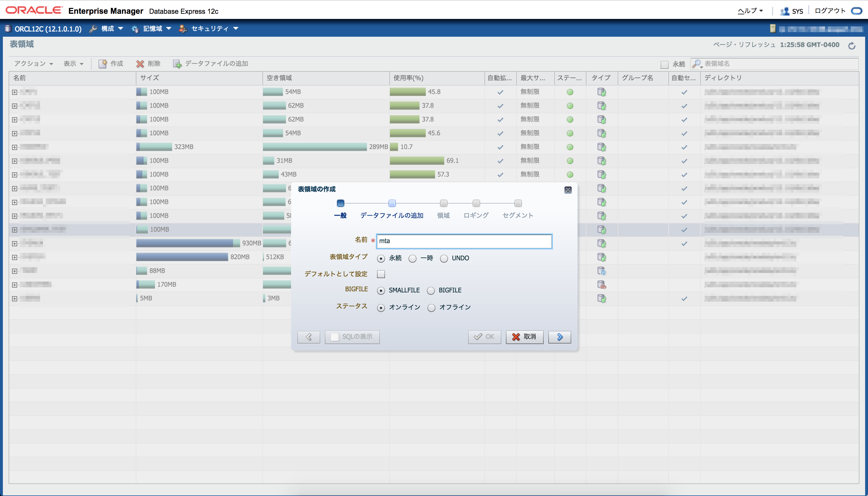
Task: Click the red 削除 delete icon
Action: (140, 64)
